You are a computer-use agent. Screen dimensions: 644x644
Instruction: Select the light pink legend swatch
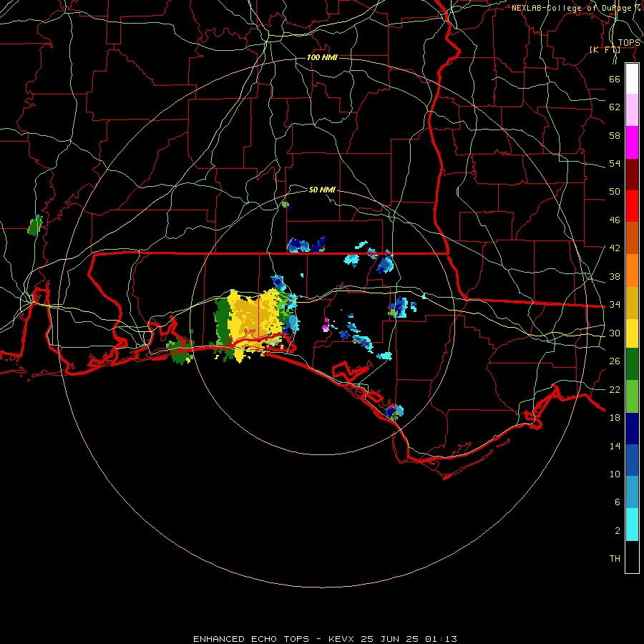632,110
